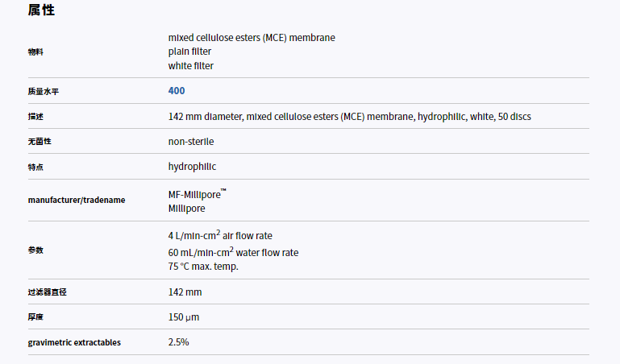Click the 60 mL/min-cm² water flow rate text
Screen dimensions: 620x364
[x=233, y=252]
